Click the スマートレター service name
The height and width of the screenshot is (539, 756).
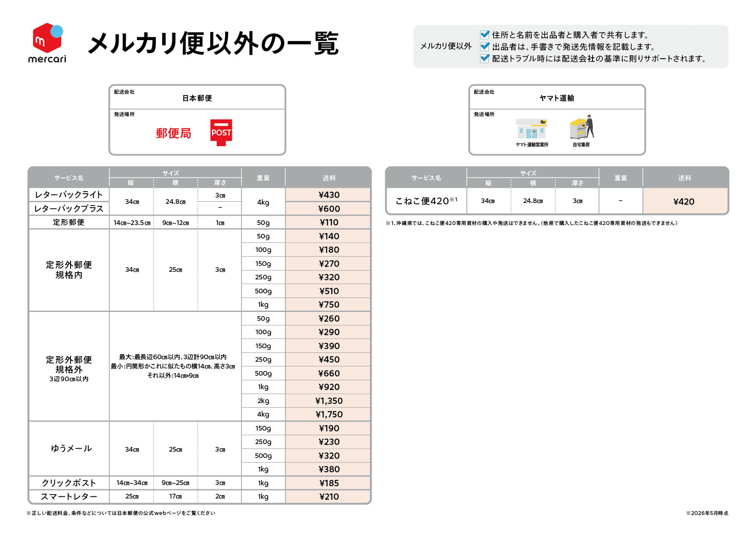tap(69, 497)
